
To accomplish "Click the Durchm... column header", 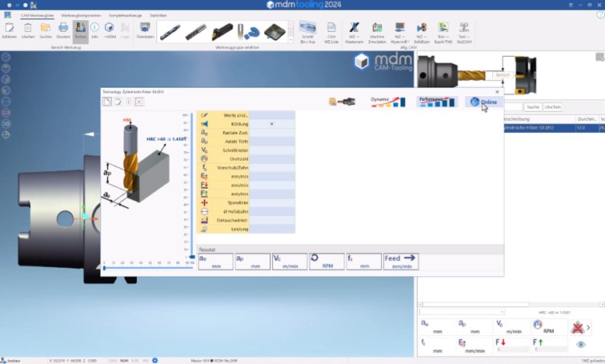I will pyautogui.click(x=587, y=119).
